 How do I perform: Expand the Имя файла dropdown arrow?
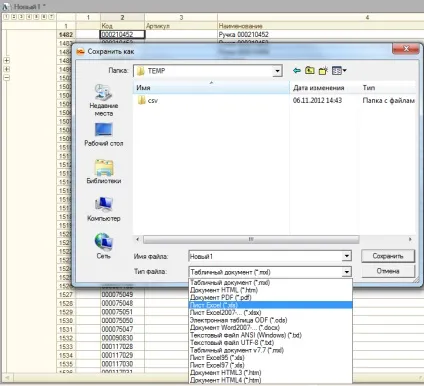(347, 256)
